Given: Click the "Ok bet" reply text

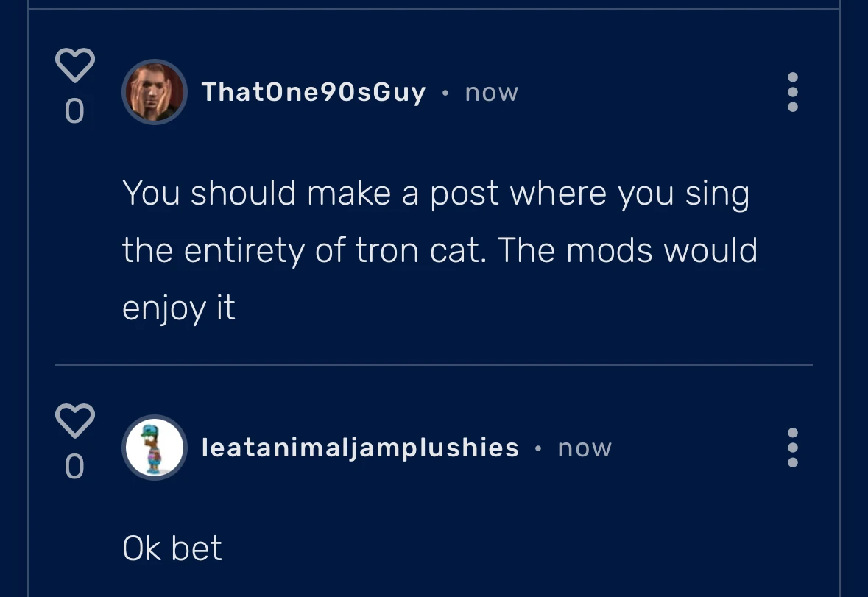Looking at the screenshot, I should (x=172, y=548).
